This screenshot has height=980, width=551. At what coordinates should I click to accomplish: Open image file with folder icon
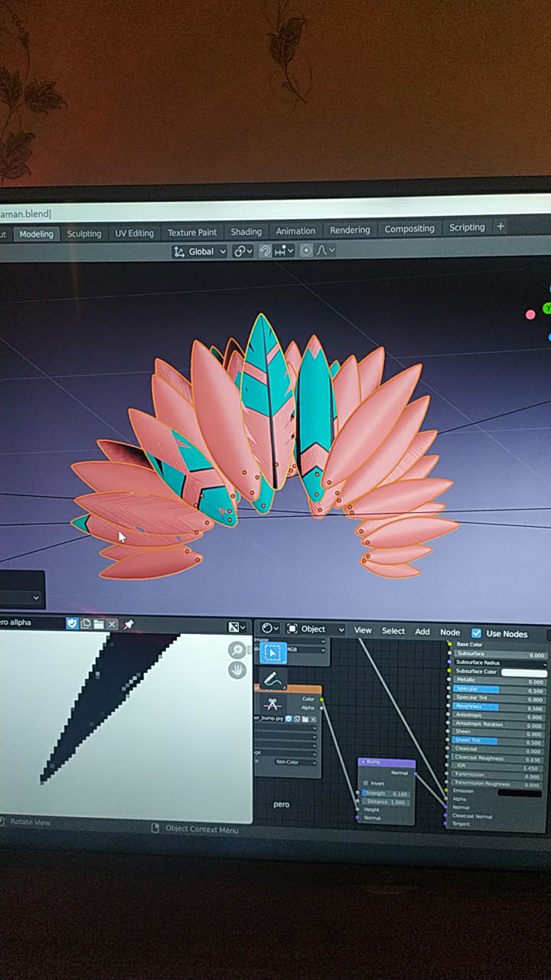pyautogui.click(x=99, y=624)
